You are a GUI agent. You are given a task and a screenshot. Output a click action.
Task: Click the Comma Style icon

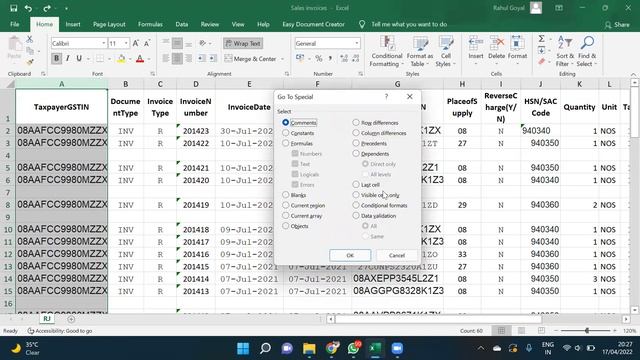330,59
